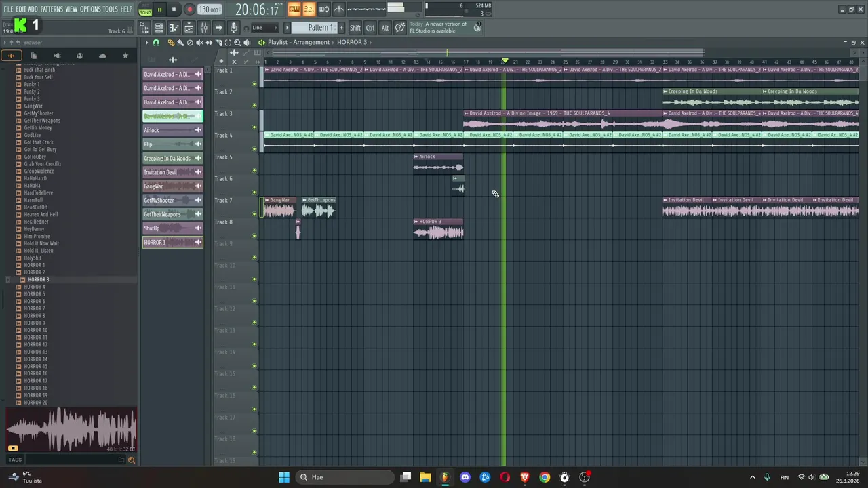Mute Track 5 with its green LED
Screen dimensions: 868x488
pos(254,171)
